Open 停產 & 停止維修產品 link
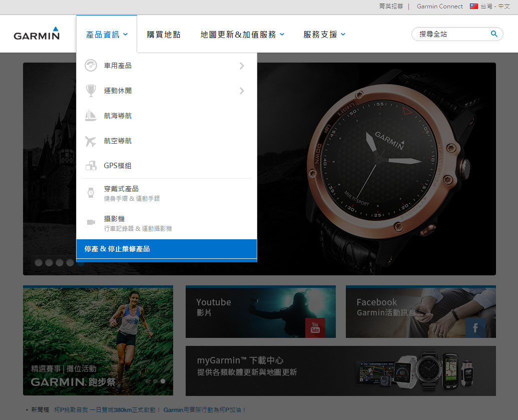Image resolution: width=518 pixels, height=420 pixels. point(167,249)
